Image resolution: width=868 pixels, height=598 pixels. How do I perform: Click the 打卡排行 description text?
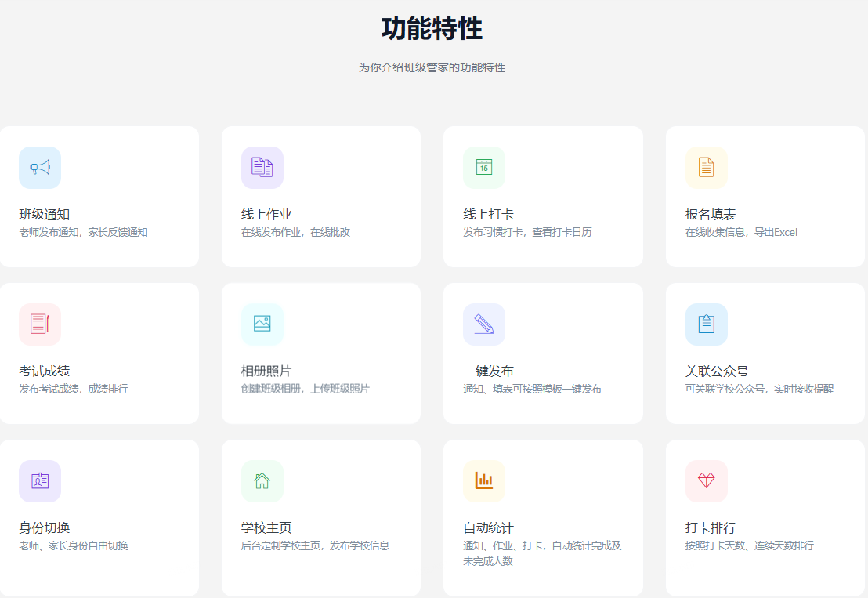[x=749, y=545]
